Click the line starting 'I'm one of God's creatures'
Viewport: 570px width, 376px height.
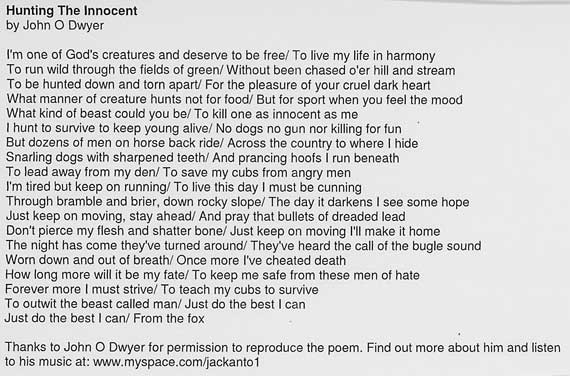[x=221, y=55]
